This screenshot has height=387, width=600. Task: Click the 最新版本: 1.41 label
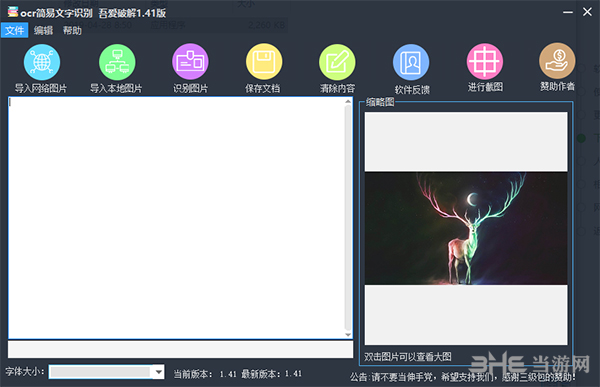point(271,374)
